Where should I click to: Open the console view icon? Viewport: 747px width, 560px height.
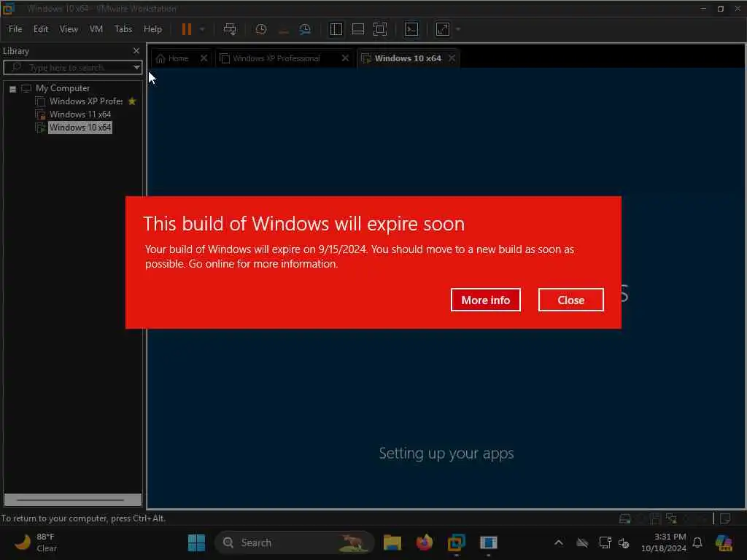pos(411,29)
